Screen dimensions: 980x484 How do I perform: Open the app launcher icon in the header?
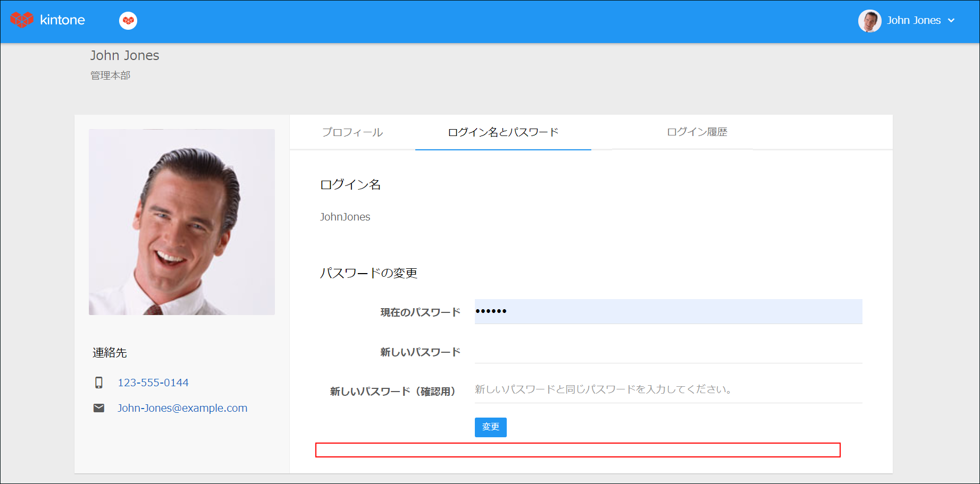click(x=128, y=20)
